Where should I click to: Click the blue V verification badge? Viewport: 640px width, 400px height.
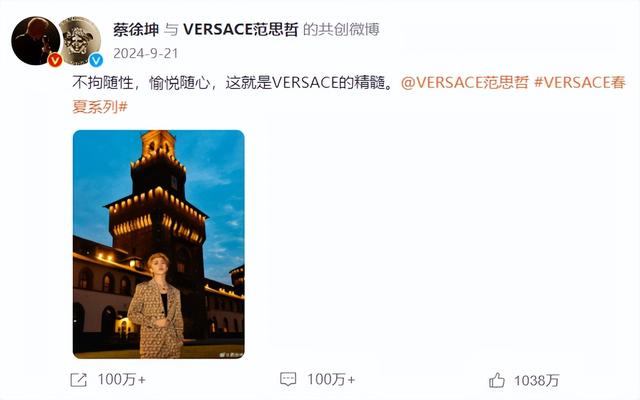[96, 60]
